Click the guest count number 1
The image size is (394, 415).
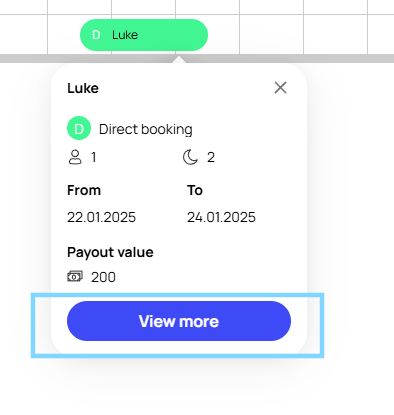point(94,157)
